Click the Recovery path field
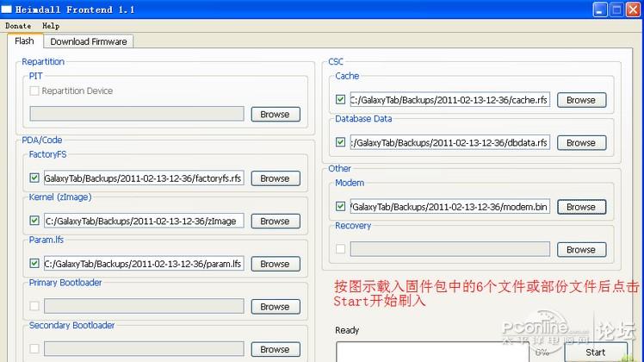Viewport: 644px width, 362px height. [x=450, y=249]
